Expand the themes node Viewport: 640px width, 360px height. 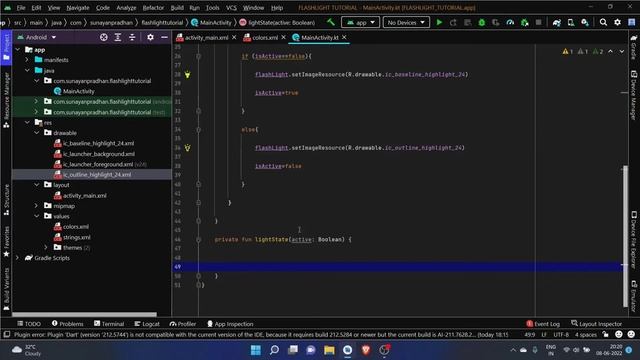coord(46,247)
